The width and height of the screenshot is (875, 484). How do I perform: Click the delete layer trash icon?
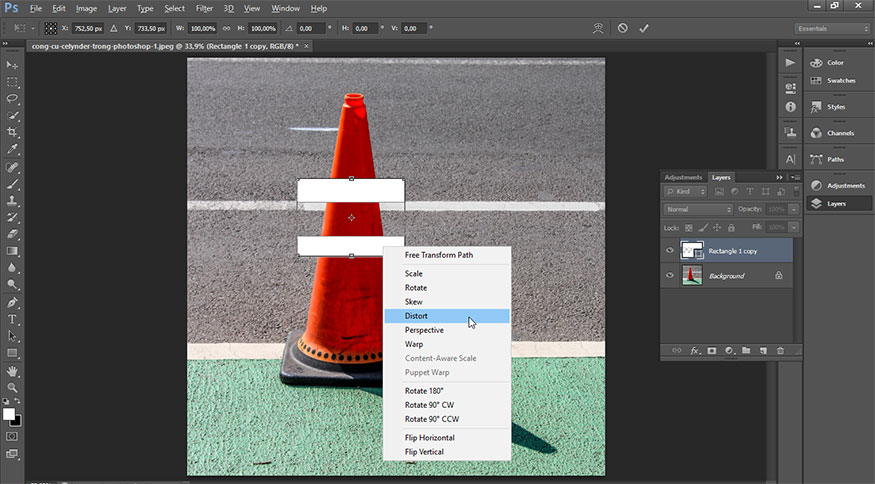[x=780, y=351]
